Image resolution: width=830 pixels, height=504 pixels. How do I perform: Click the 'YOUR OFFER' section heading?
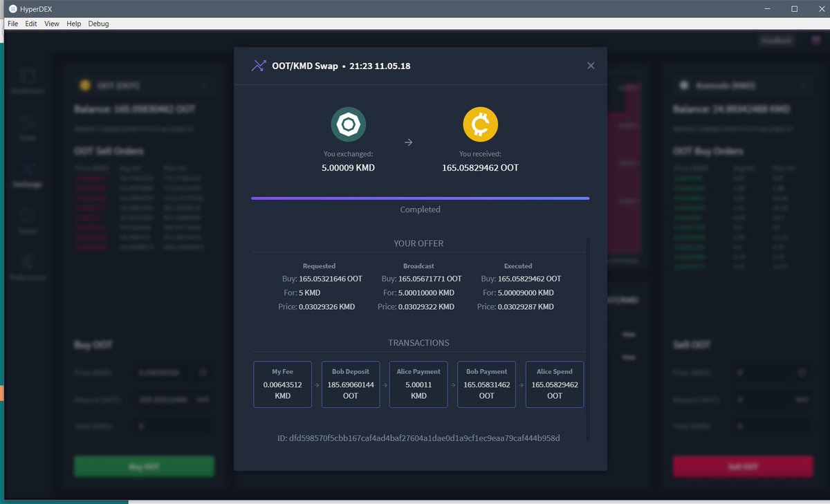click(418, 243)
